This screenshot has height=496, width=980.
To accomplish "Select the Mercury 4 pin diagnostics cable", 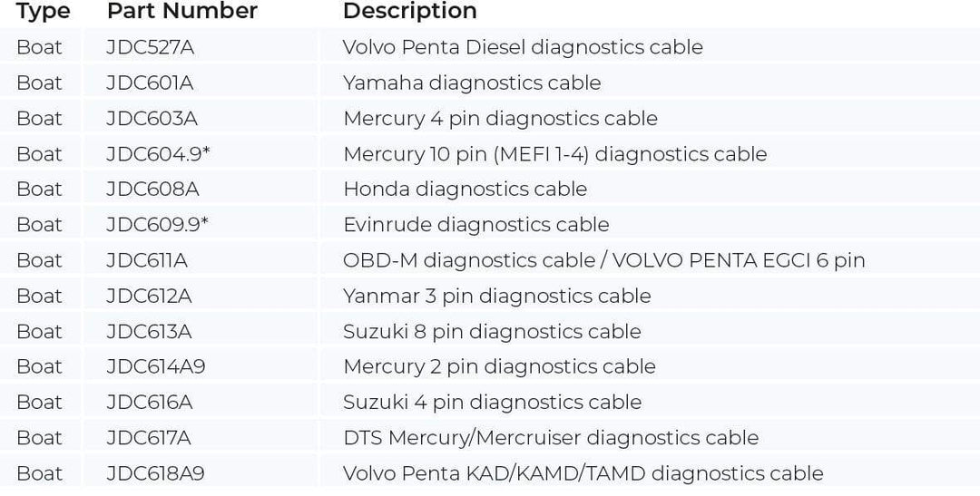I will (500, 118).
